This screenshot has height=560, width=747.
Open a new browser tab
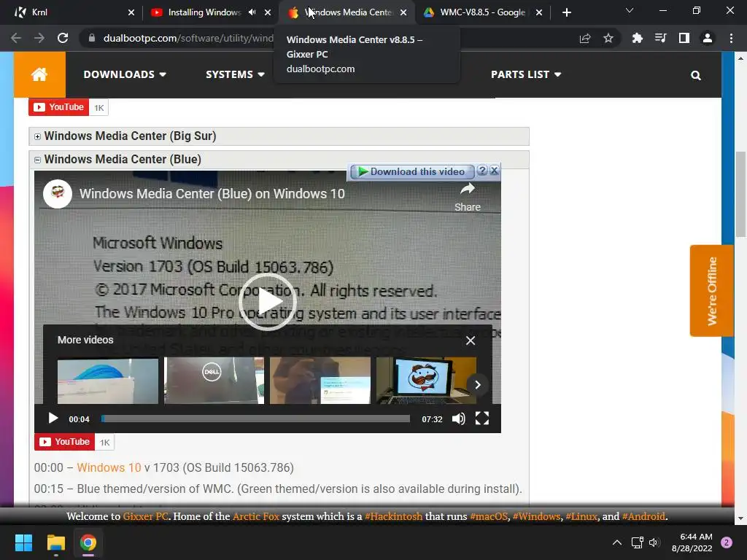click(566, 12)
